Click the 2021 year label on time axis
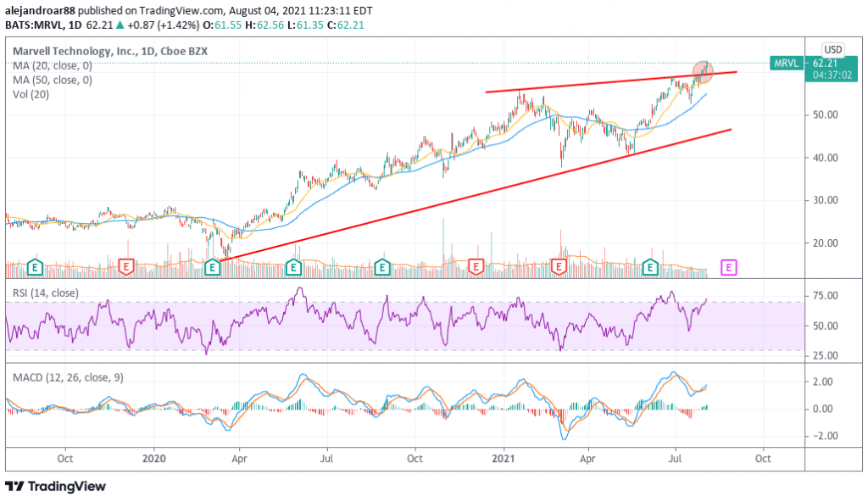This screenshot has height=502, width=868. pyautogui.click(x=504, y=459)
